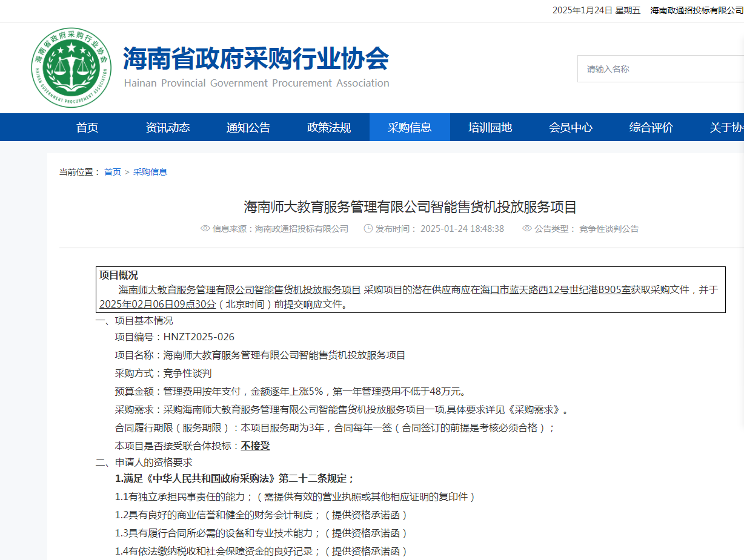The image size is (744, 560).
Task: Click the announcement title heading
Action: [x=410, y=207]
